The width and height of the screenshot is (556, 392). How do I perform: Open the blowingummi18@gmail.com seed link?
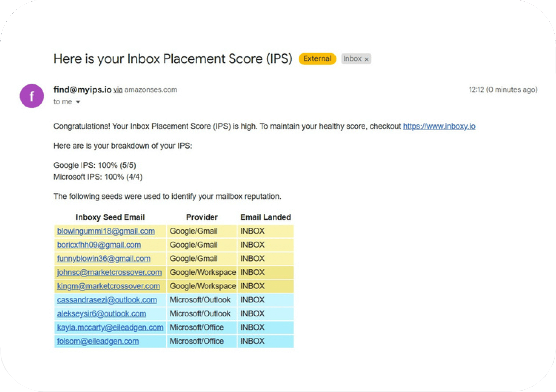(106, 231)
